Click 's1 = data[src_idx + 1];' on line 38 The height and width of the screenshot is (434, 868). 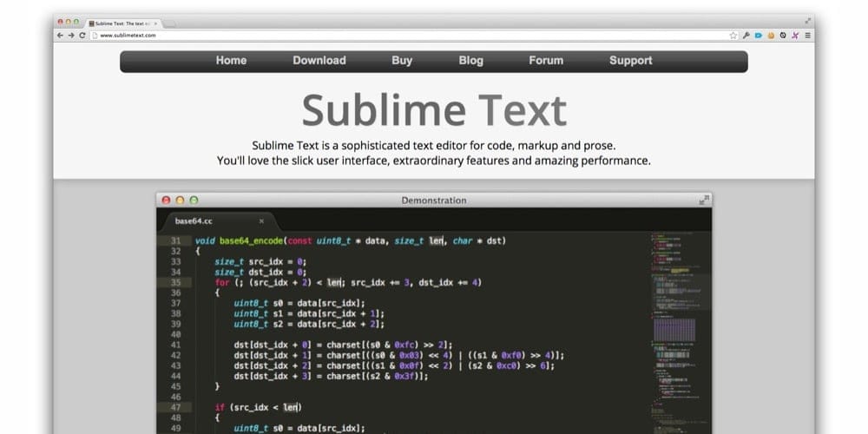point(326,314)
